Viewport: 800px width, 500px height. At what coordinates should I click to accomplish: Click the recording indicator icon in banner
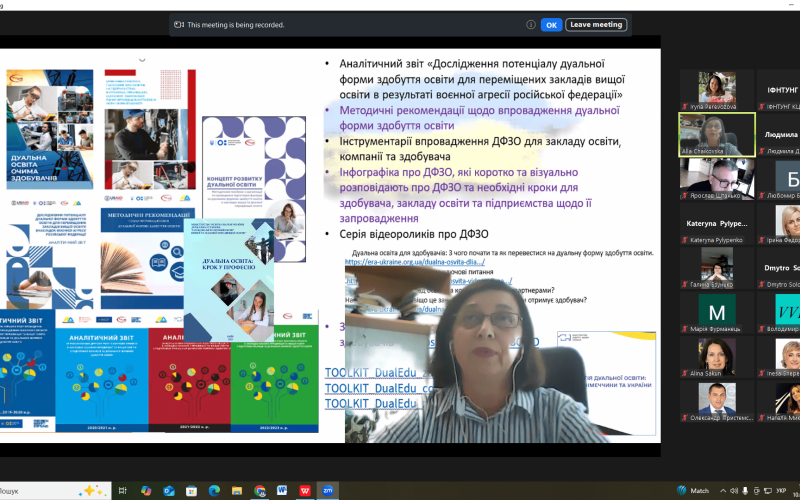click(179, 24)
